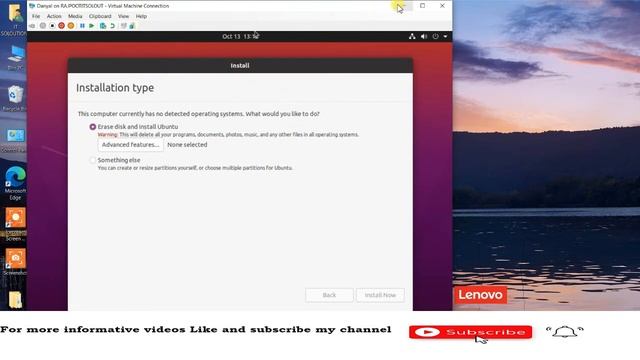This screenshot has height=360, width=640.
Task: Send Ctrl+Alt+Delete from VM toolbar
Action: (32, 26)
